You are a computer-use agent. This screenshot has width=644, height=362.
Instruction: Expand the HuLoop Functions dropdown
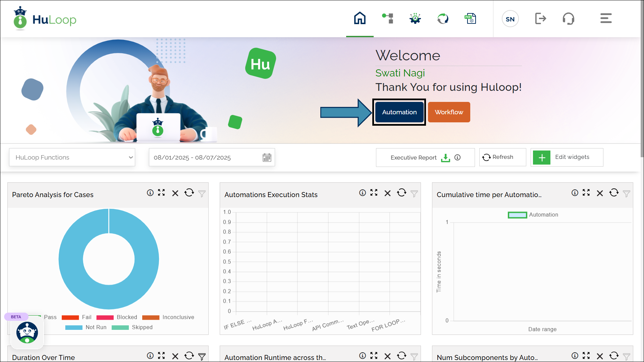72,158
